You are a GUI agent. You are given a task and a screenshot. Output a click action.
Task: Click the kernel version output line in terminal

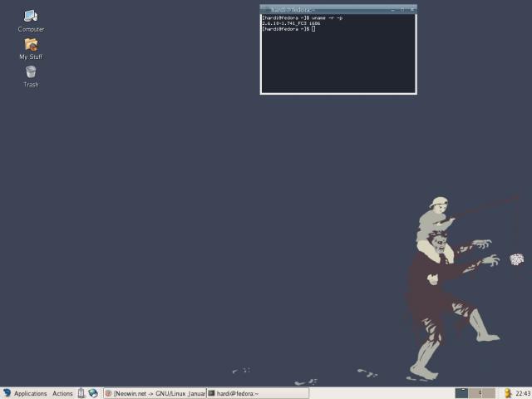291,23
